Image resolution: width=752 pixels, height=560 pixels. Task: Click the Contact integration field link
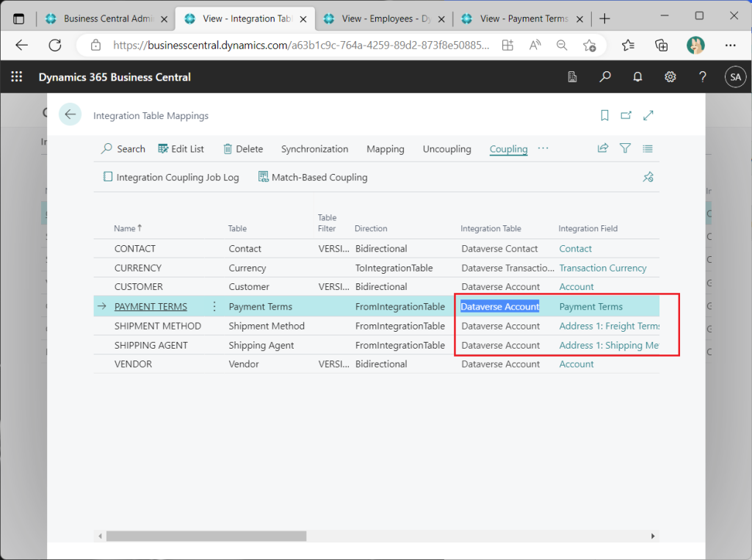(x=575, y=248)
